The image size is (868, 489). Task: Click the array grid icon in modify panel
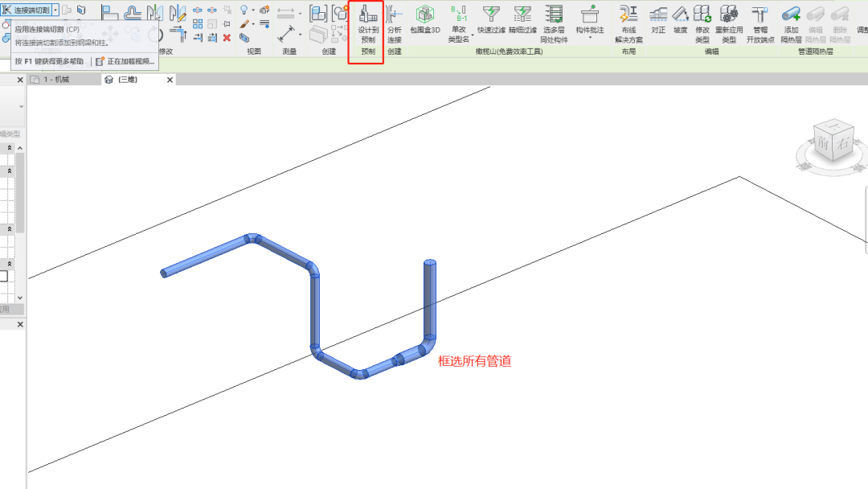(198, 24)
